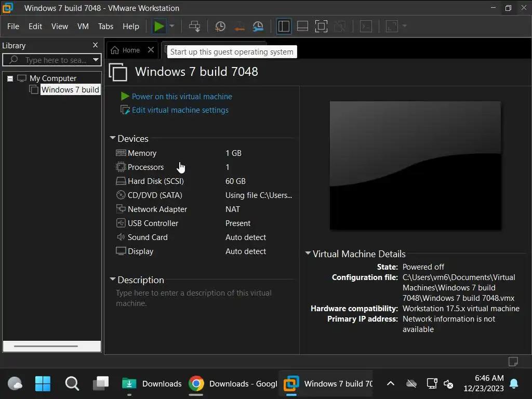Open the Library search filter dropdown arrow
This screenshot has height=399, width=532.
pos(96,60)
